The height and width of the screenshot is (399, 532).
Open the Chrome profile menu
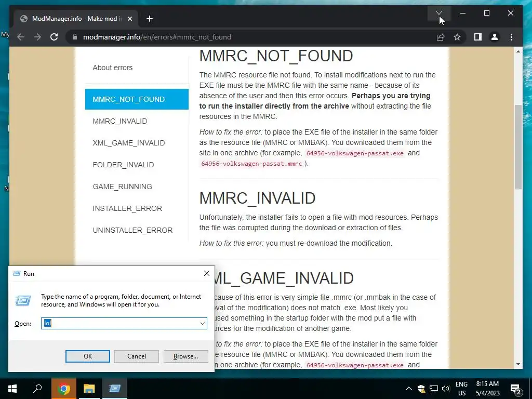pyautogui.click(x=495, y=37)
